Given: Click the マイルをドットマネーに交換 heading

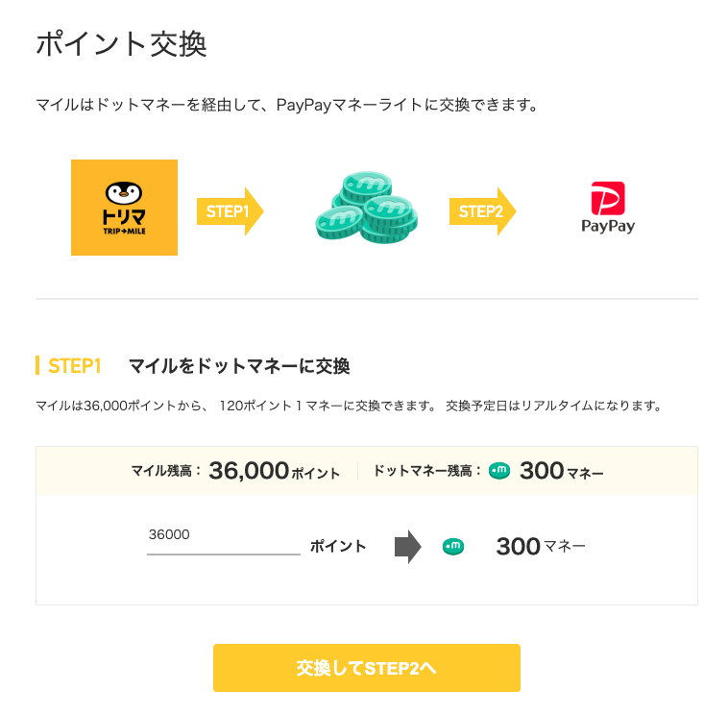Looking at the screenshot, I should tap(239, 366).
